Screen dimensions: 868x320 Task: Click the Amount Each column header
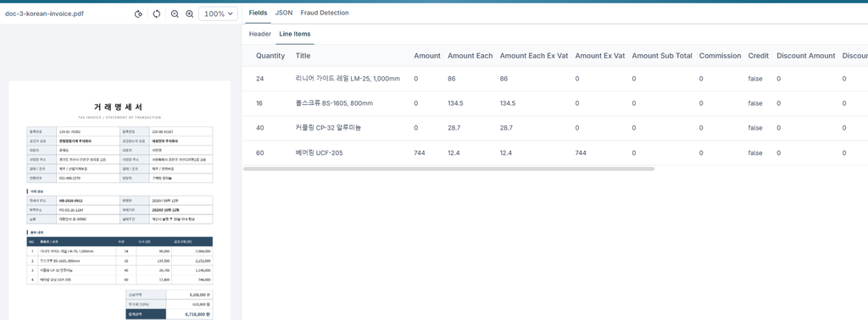470,56
